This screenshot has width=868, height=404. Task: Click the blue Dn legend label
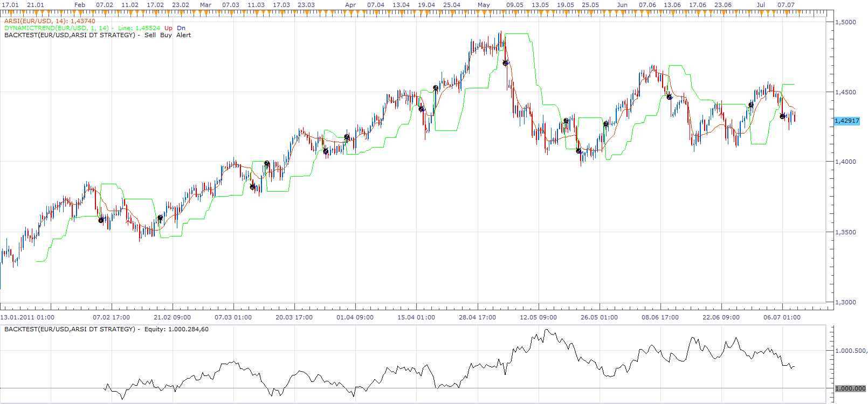point(181,28)
